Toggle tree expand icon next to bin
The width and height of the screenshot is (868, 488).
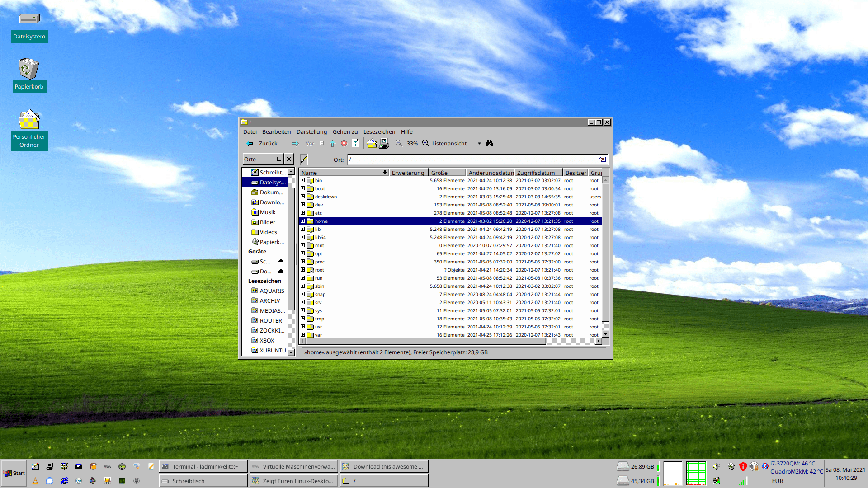[302, 180]
